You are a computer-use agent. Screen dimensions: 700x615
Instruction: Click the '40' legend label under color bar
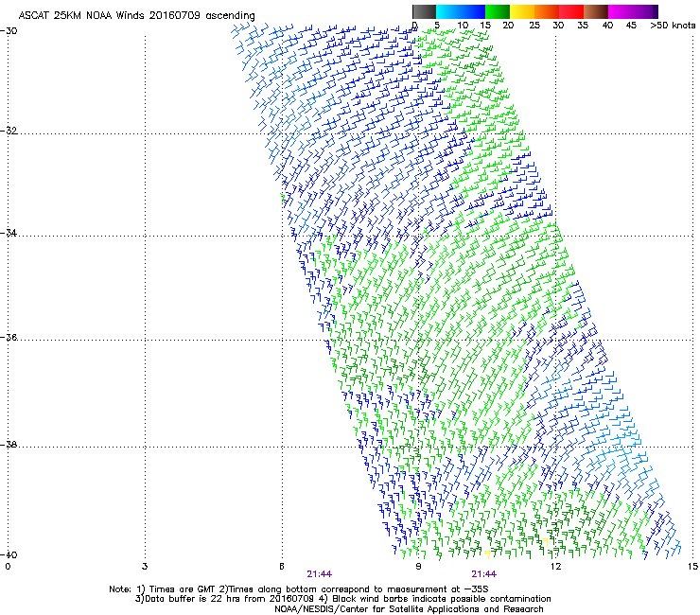click(x=607, y=26)
